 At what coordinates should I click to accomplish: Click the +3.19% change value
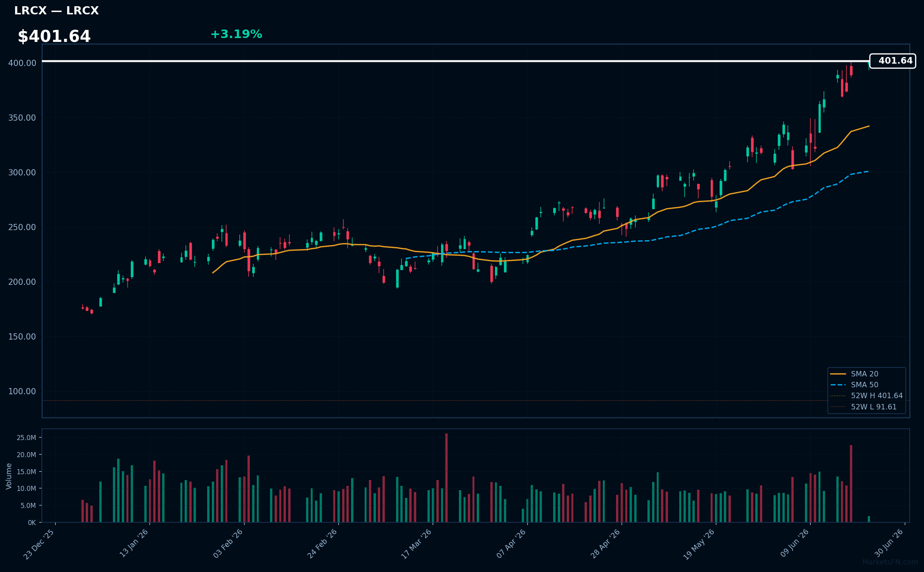[236, 34]
